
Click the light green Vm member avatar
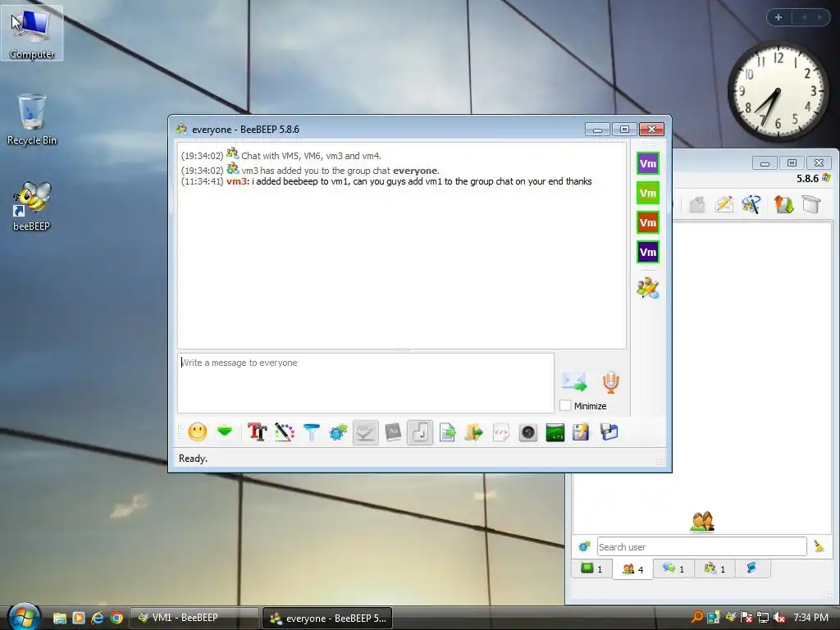click(x=648, y=193)
